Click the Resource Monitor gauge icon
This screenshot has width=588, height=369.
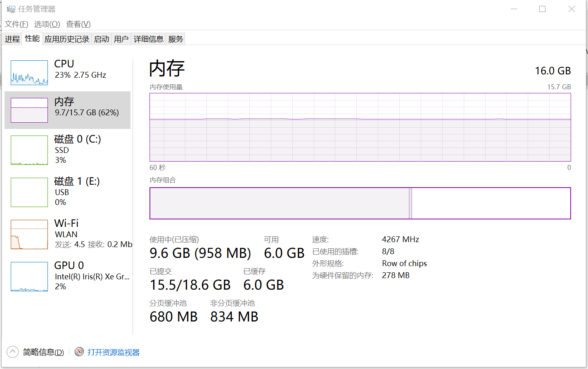click(79, 352)
